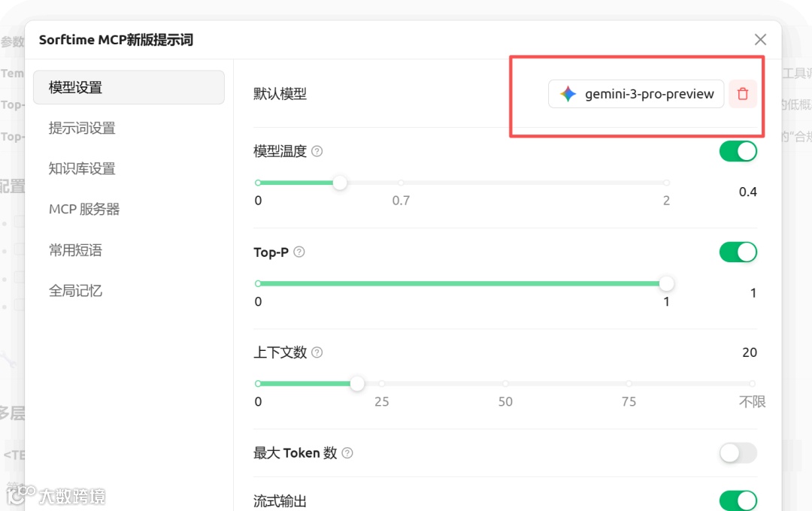
Task: Set context slider to 50 mark
Action: point(505,384)
